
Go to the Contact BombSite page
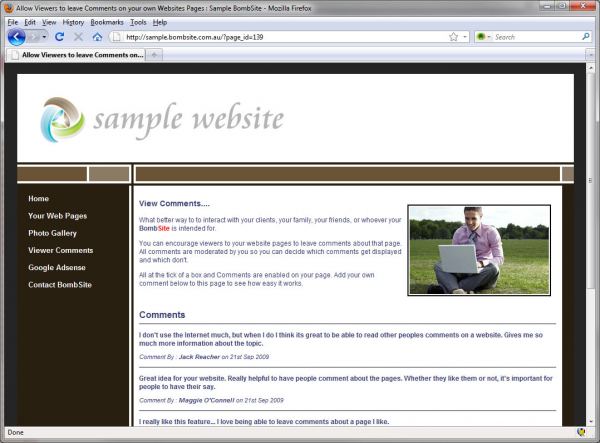coord(60,285)
